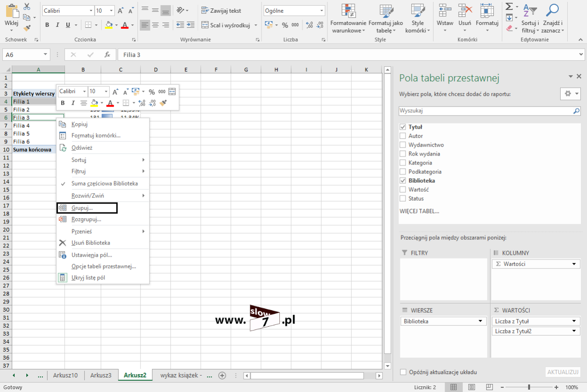Click the zoom slider in status bar

pyautogui.click(x=529, y=387)
